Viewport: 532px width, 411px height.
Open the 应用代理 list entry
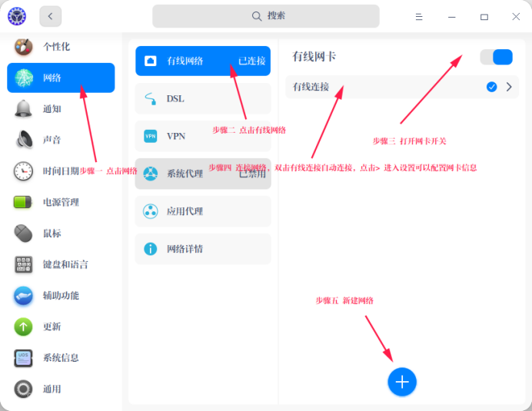(203, 211)
